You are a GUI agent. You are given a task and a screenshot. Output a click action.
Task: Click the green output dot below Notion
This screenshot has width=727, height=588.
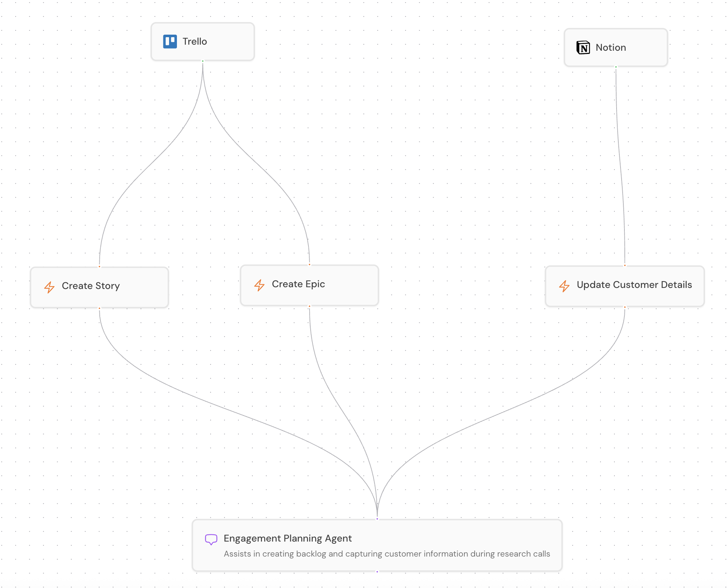coord(615,66)
